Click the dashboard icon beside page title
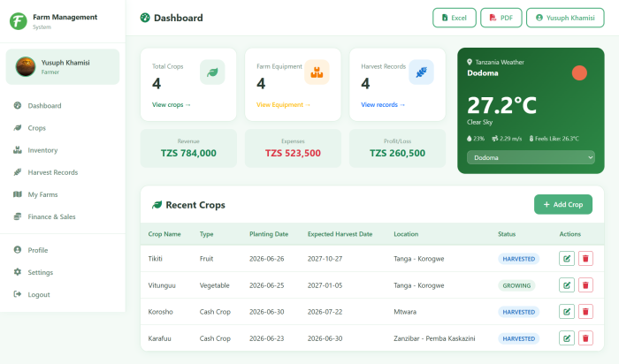This screenshot has width=619, height=364. (145, 18)
